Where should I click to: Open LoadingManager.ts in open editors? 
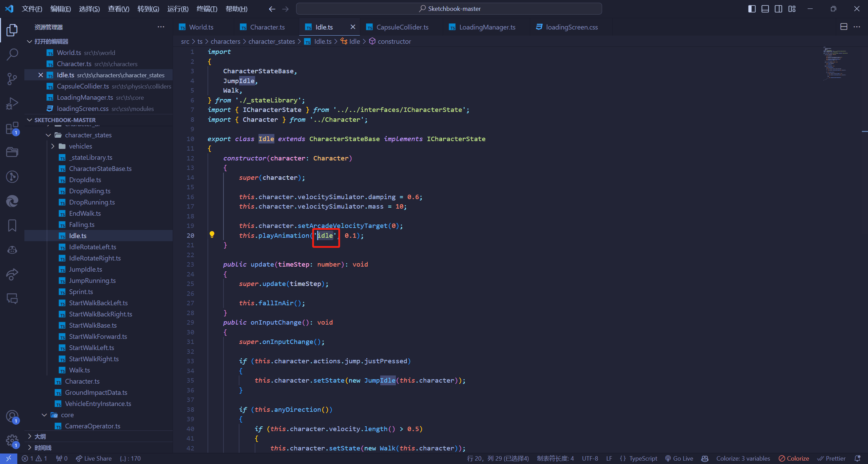pos(85,97)
